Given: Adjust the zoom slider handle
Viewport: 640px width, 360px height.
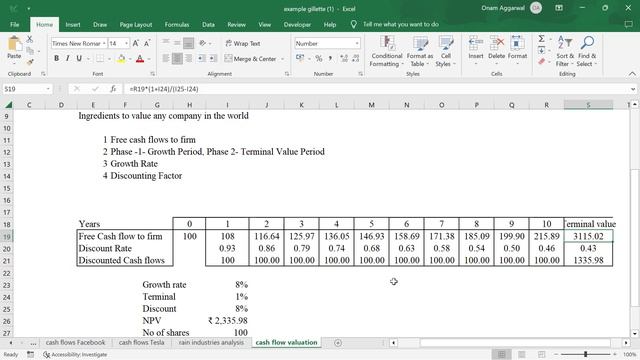Looking at the screenshot, I should pos(585,354).
